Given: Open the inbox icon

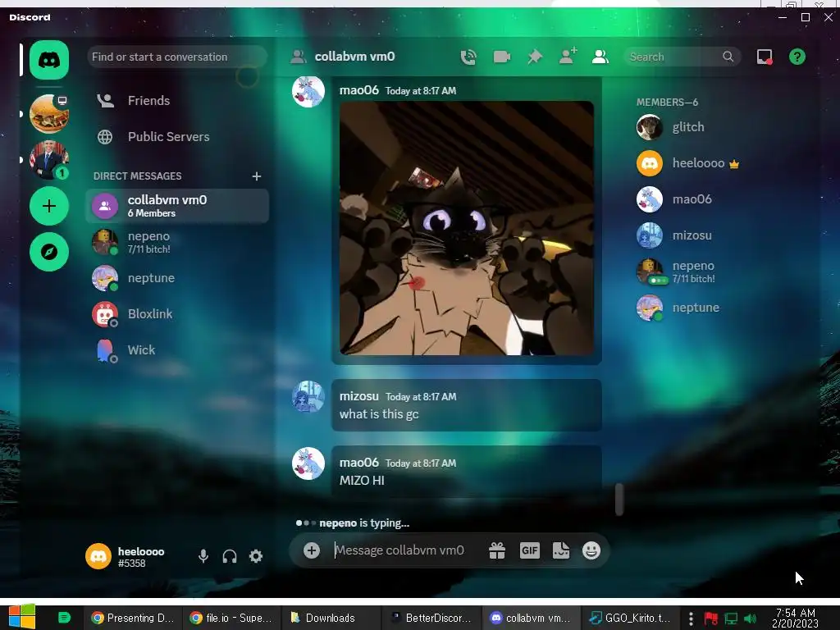Looking at the screenshot, I should [765, 57].
